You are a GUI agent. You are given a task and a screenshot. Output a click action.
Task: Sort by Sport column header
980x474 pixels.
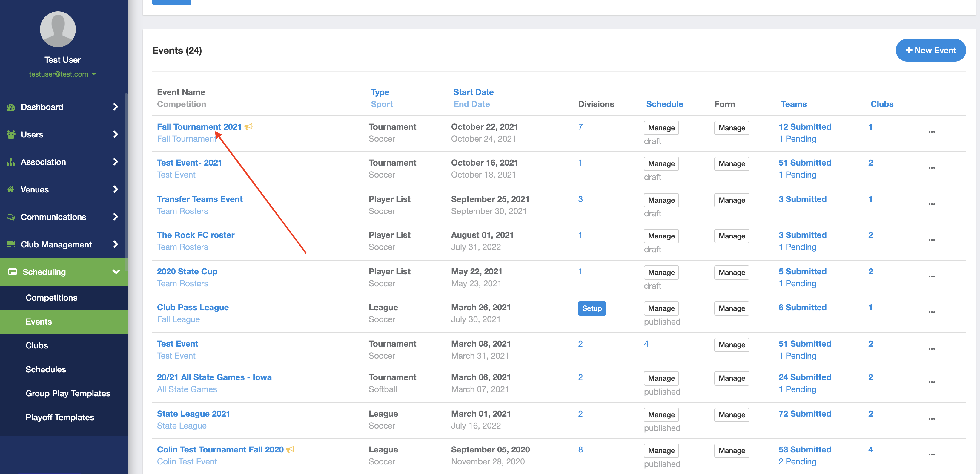pos(382,104)
